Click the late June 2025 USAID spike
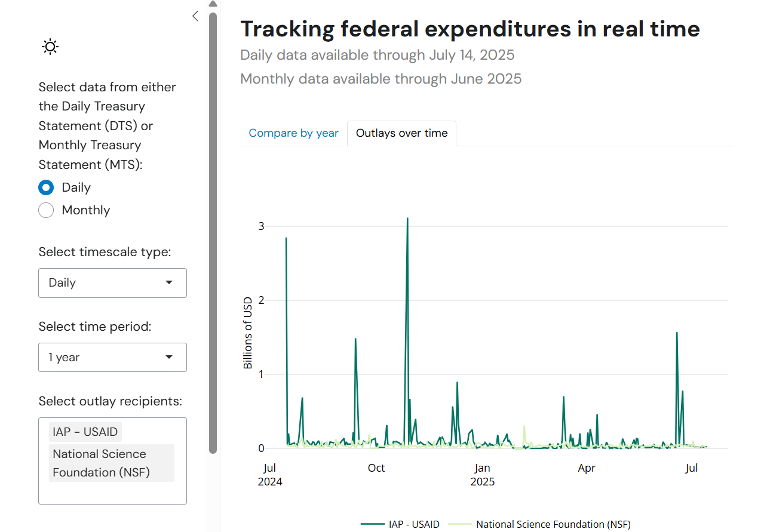This screenshot has width=767, height=532. (x=677, y=333)
